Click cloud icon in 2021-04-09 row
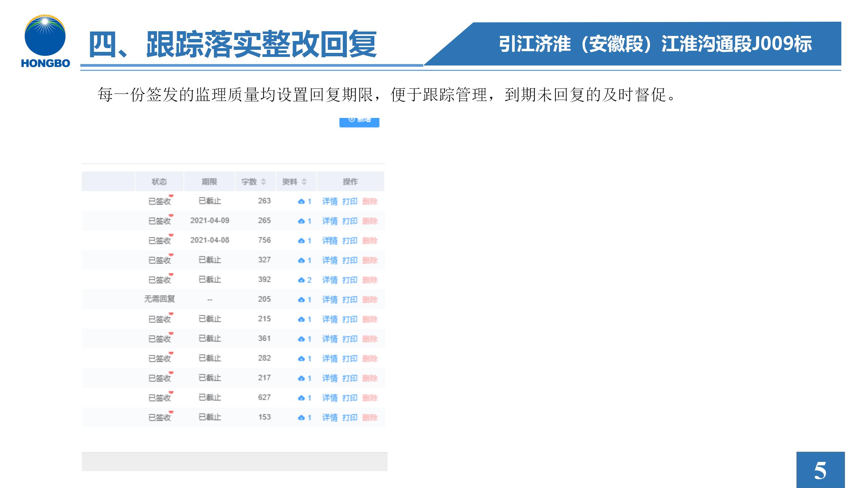The height and width of the screenshot is (488, 868). point(301,221)
